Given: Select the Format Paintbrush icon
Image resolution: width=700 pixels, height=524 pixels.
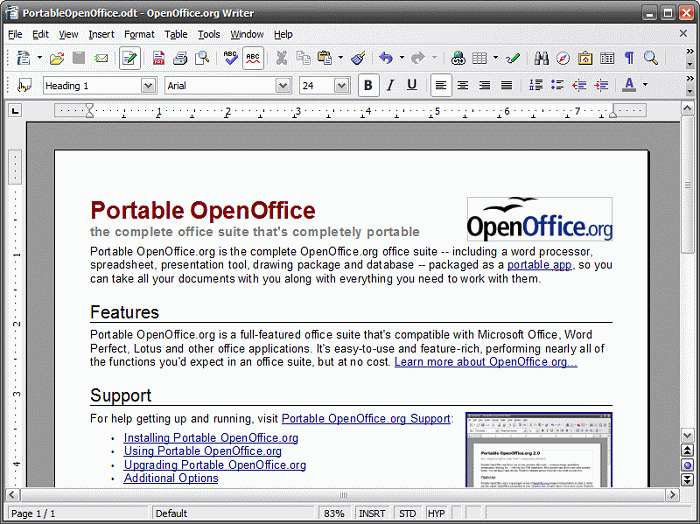Looking at the screenshot, I should click(358, 58).
